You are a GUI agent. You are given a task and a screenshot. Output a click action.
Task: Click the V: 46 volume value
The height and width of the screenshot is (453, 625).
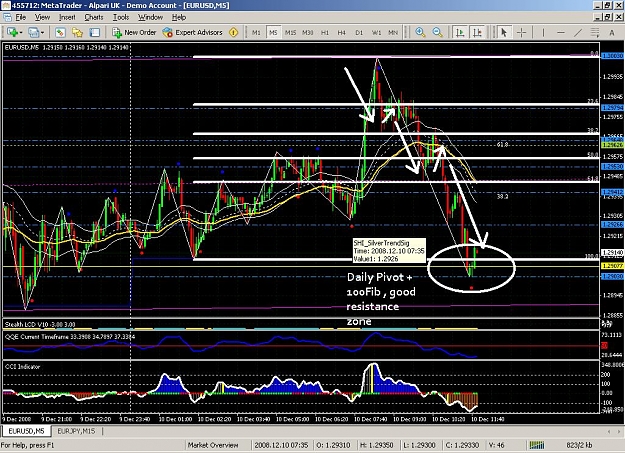click(x=496, y=445)
